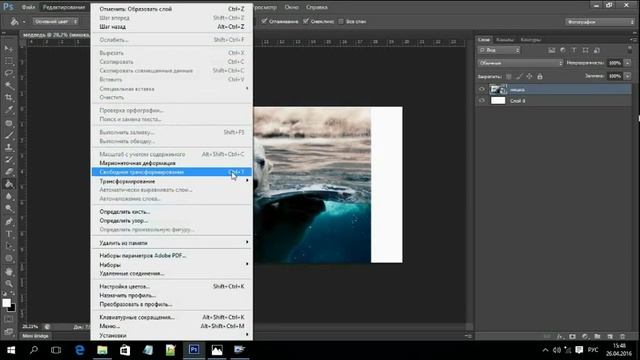640x360 pixels.
Task: Toggle the Все слои checkbox
Action: pyautogui.click(x=341, y=21)
